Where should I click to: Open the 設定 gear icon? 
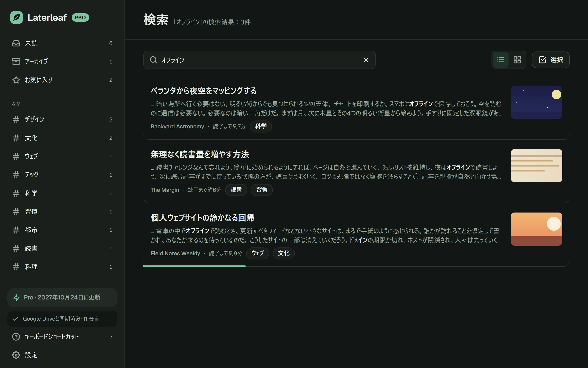[16, 355]
